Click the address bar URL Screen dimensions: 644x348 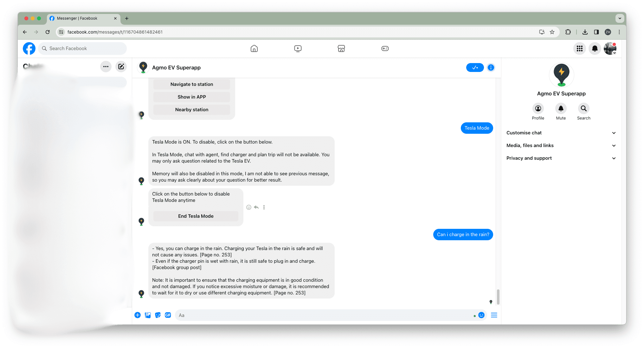(x=115, y=32)
